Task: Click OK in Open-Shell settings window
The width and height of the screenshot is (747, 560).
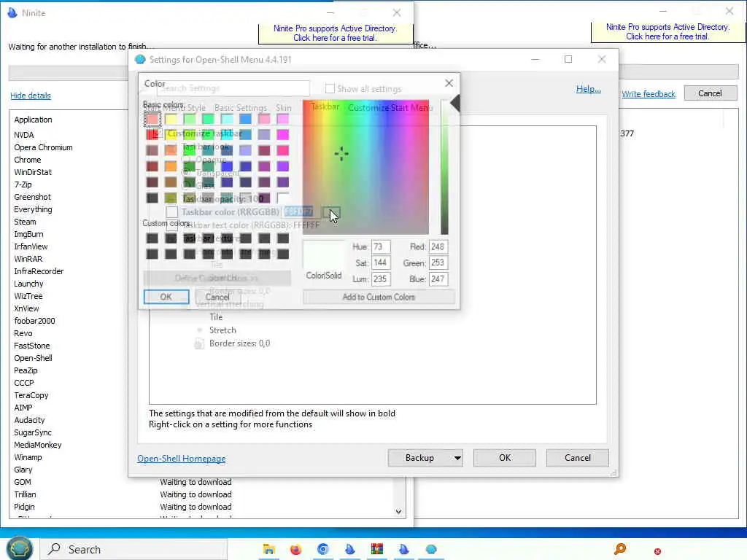Action: tap(505, 458)
